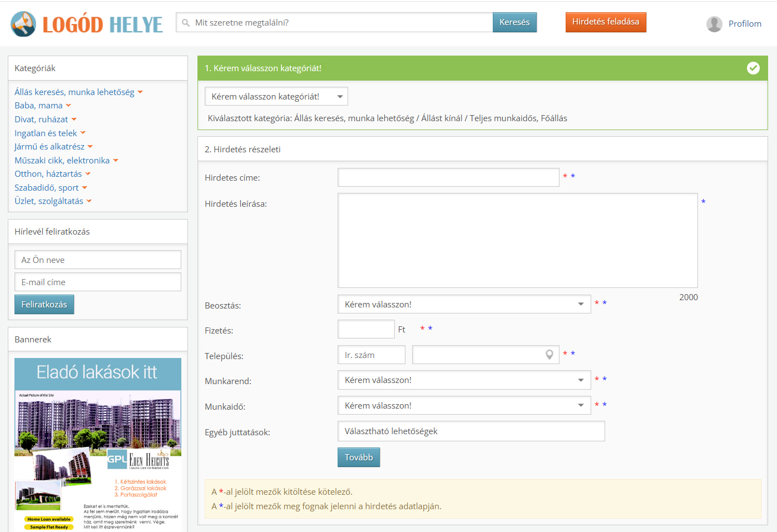Click the green checkmark icon in category header
The width and height of the screenshot is (777, 532).
753,68
